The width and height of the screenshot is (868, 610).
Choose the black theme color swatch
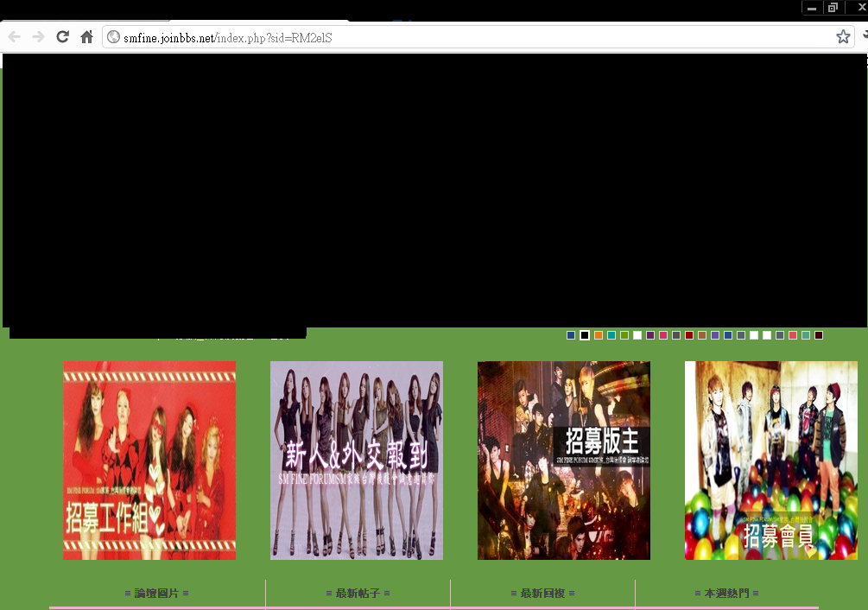(x=585, y=335)
